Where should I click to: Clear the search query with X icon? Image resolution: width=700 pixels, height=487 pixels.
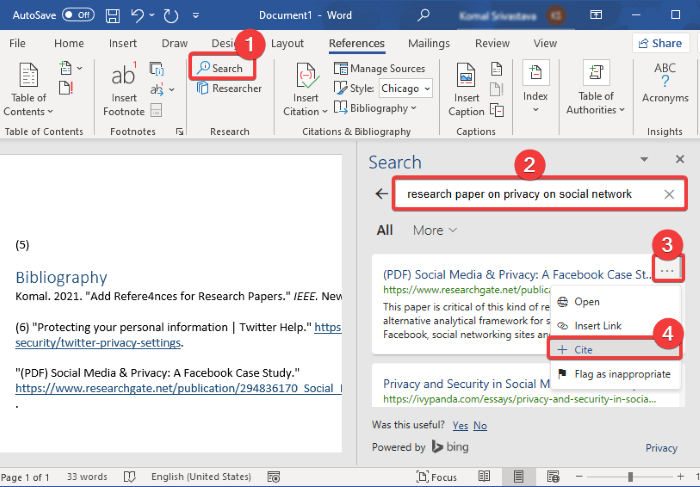[x=669, y=194]
